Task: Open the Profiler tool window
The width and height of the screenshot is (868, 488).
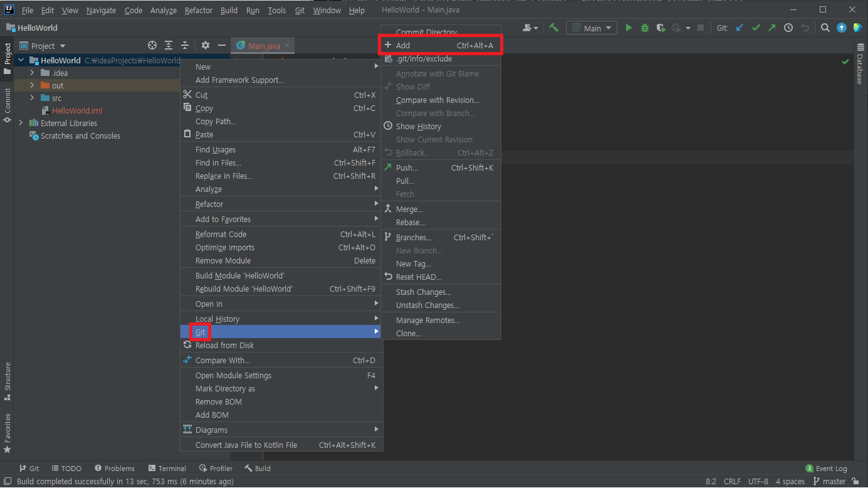Action: tap(216, 468)
